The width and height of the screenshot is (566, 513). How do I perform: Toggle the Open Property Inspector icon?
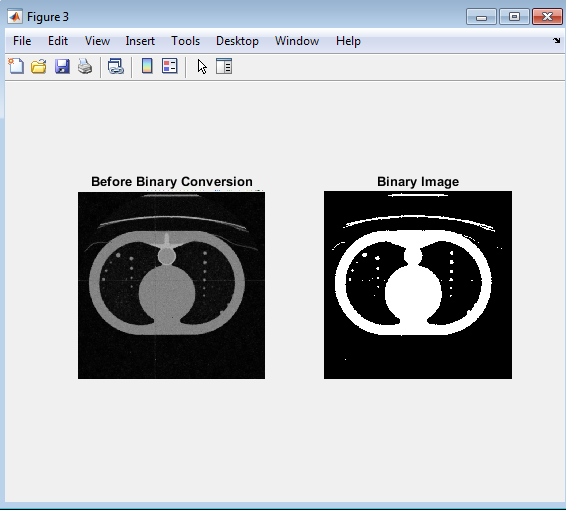click(224, 66)
